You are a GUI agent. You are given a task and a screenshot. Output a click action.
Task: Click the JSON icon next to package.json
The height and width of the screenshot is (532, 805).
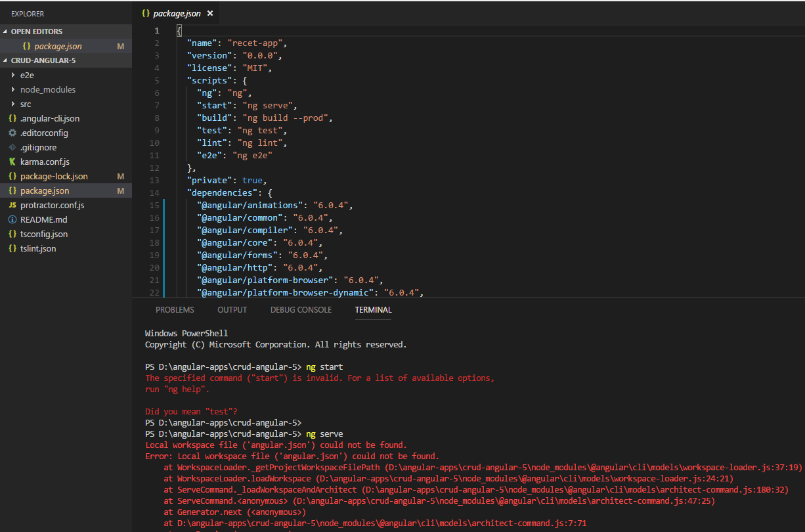point(14,190)
